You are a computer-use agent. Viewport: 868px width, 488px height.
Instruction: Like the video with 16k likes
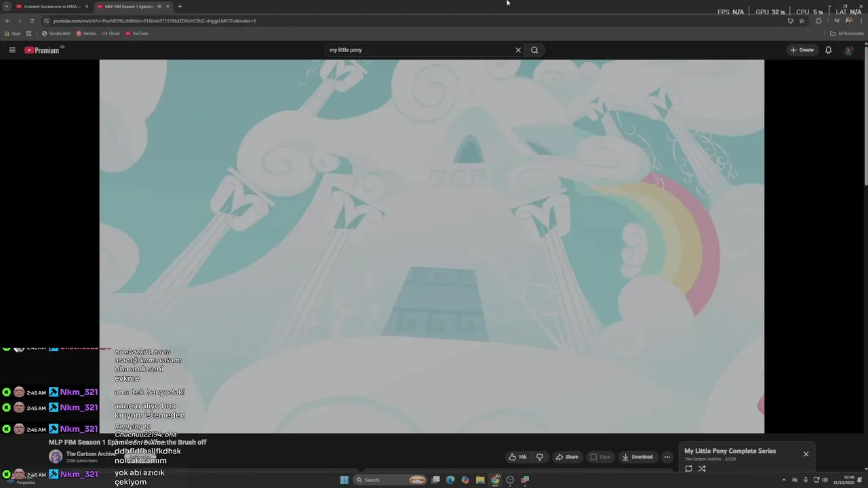click(518, 457)
